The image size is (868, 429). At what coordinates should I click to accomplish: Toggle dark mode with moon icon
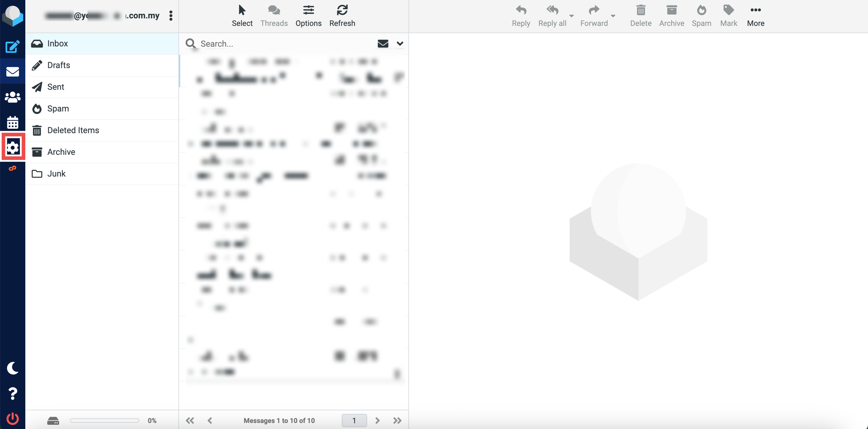pos(12,368)
